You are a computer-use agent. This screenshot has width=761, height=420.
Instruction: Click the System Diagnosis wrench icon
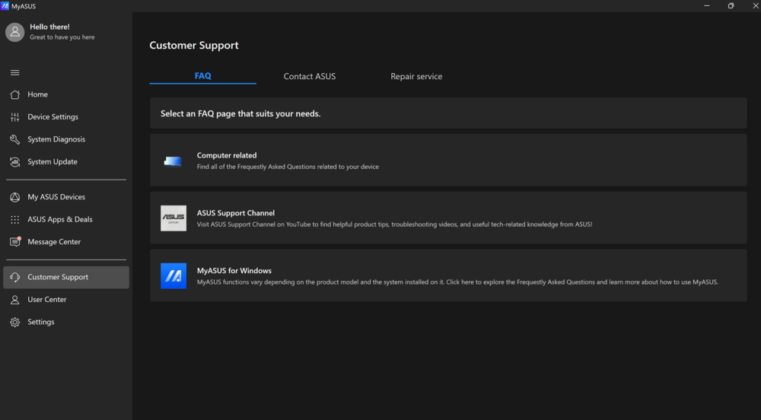point(15,139)
